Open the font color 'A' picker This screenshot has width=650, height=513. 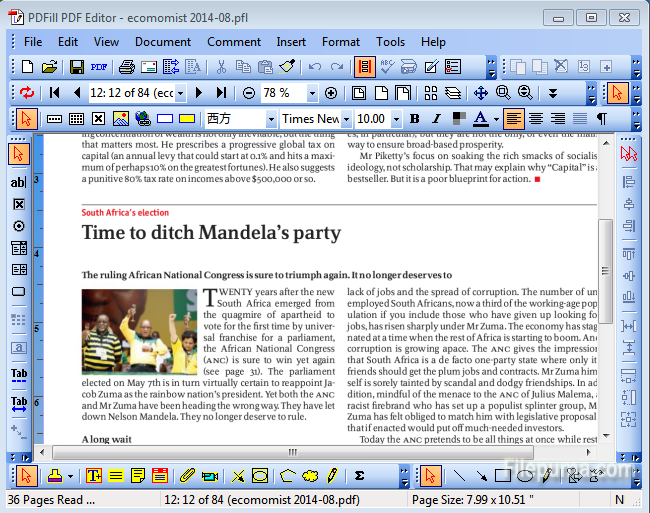(x=481, y=119)
